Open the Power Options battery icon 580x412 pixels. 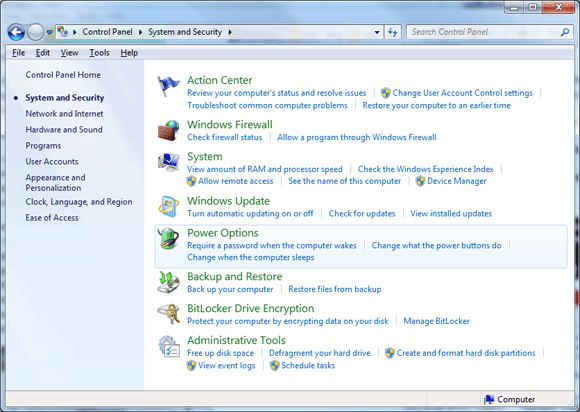tap(168, 239)
